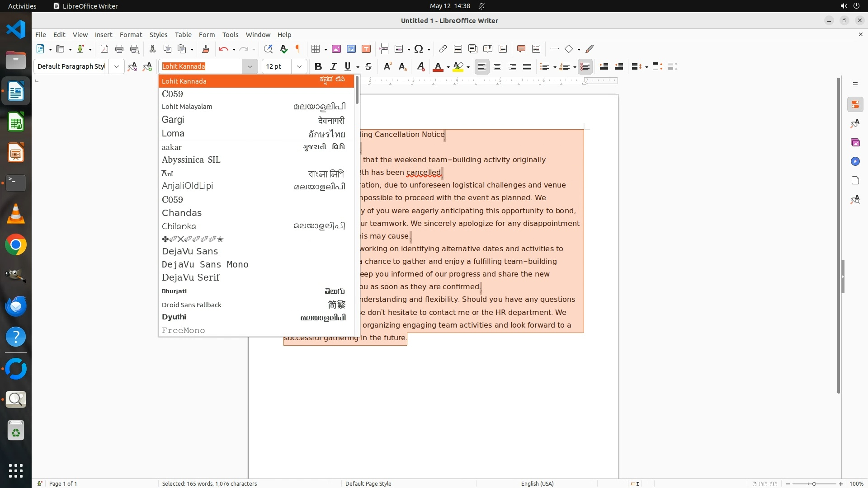Toggle italic text formatting
This screenshot has width=868, height=488.
[x=333, y=66]
